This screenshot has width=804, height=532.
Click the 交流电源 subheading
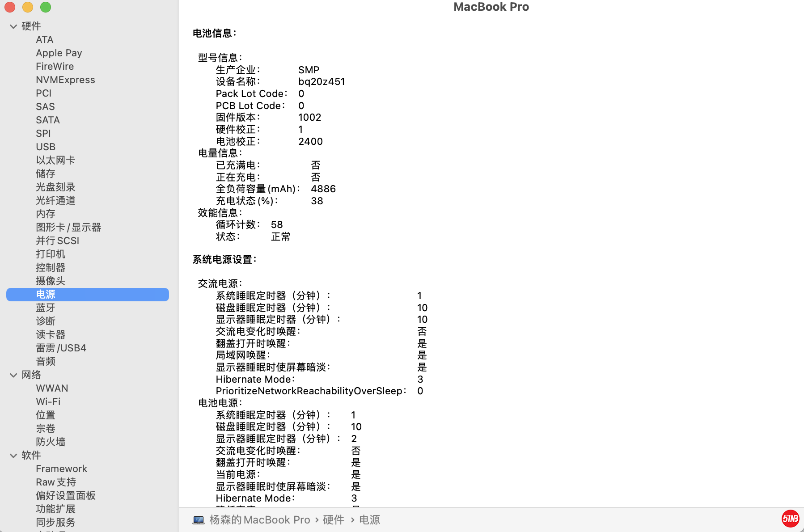click(220, 284)
